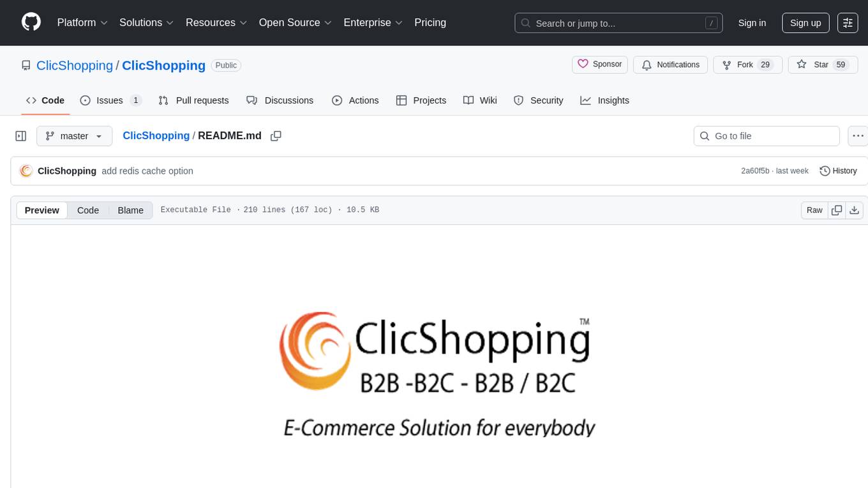Image resolution: width=868 pixels, height=488 pixels.
Task: Open the command palette icon
Action: point(848,22)
